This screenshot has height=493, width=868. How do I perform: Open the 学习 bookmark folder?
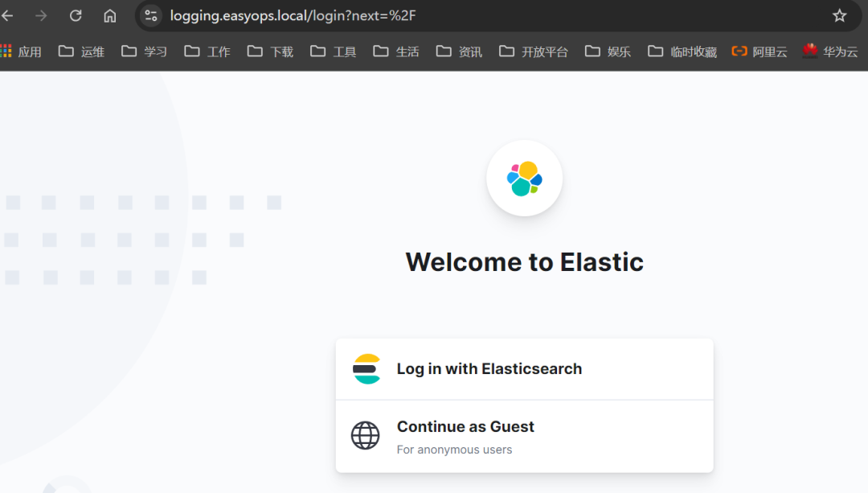coord(145,51)
